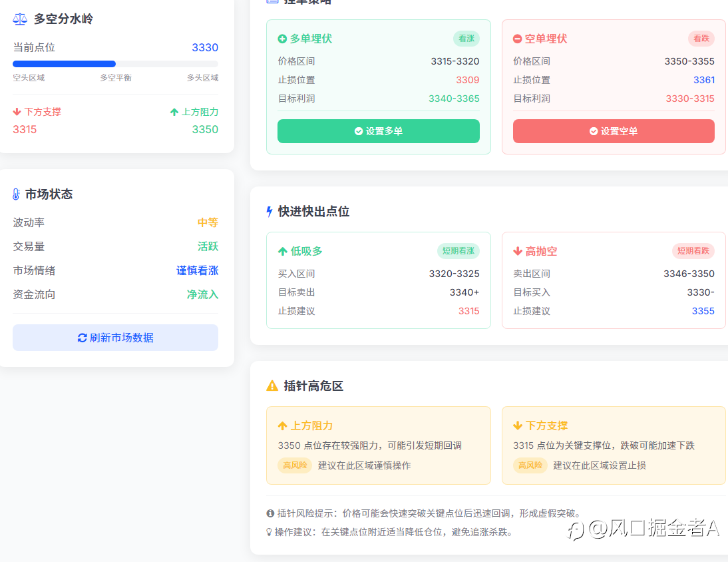Click the target profit 3340-3365

point(454,99)
